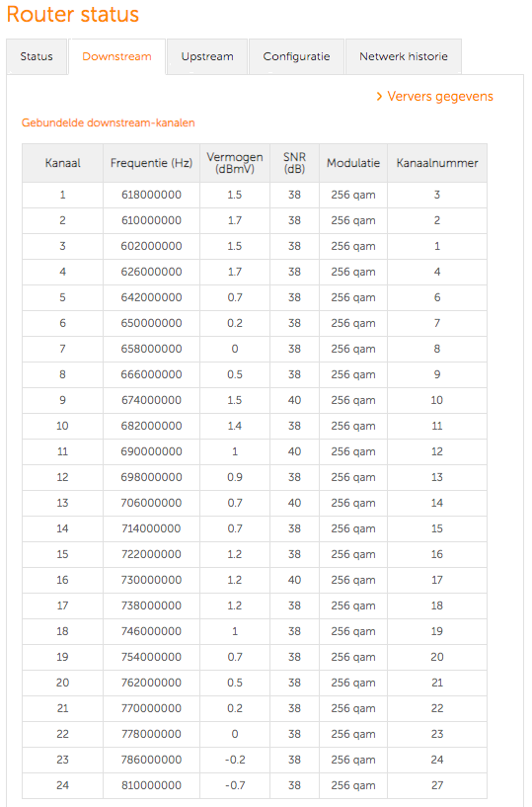Screen dimensions: 532x807
Task: Click frequency 674000000 in row 9
Action: click(x=151, y=400)
